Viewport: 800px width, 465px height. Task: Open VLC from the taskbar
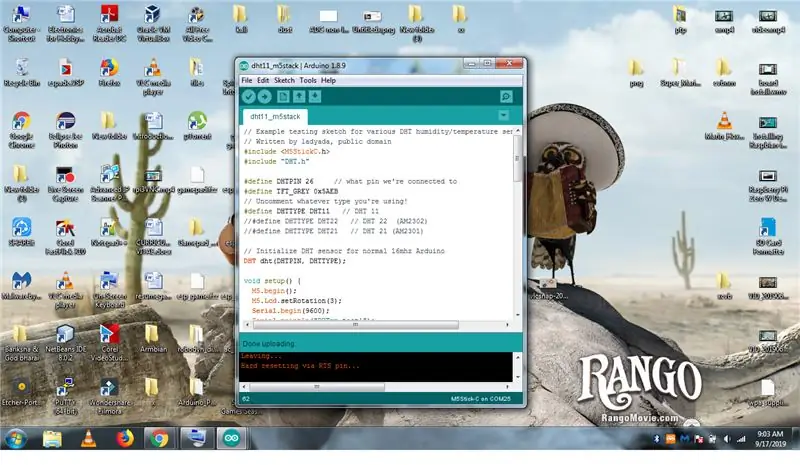click(89, 438)
